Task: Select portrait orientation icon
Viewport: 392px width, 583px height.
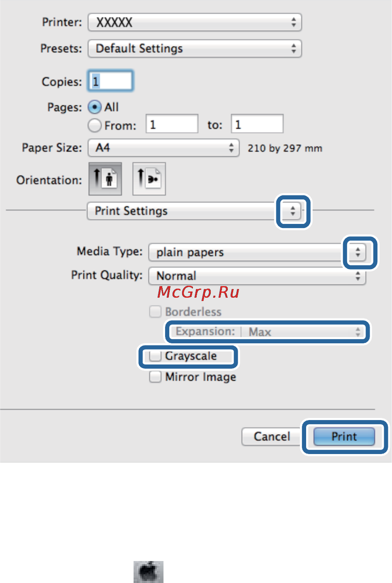Action: coord(105,179)
